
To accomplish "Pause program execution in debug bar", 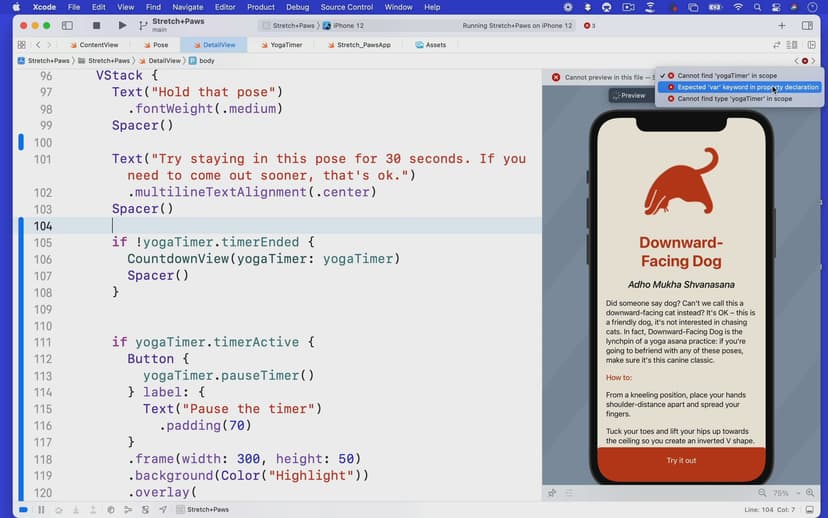I will tap(41, 509).
